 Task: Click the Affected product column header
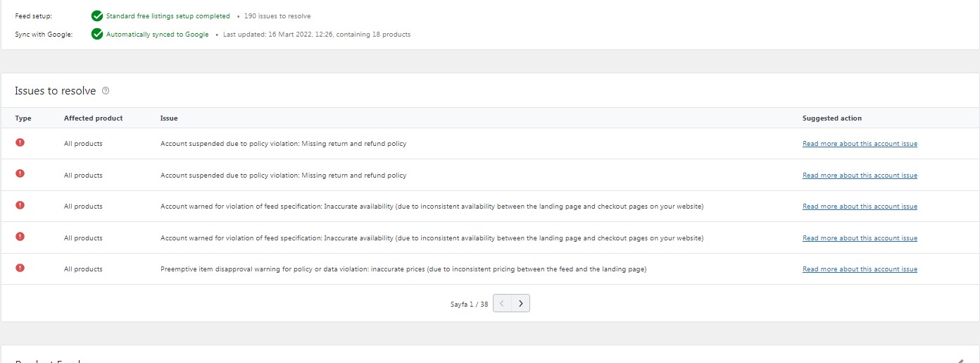(x=93, y=118)
